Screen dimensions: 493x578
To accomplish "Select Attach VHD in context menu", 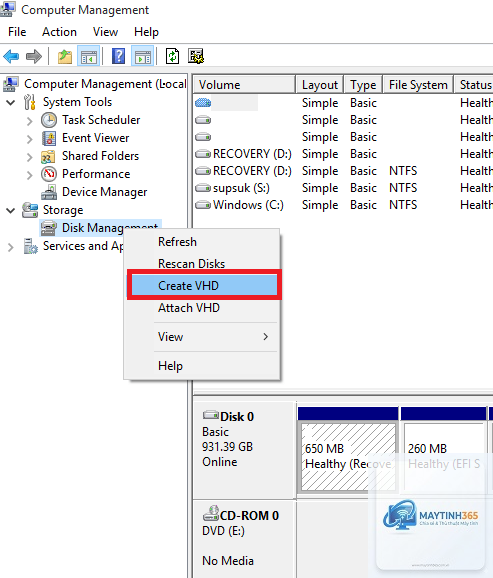I will point(202,307).
